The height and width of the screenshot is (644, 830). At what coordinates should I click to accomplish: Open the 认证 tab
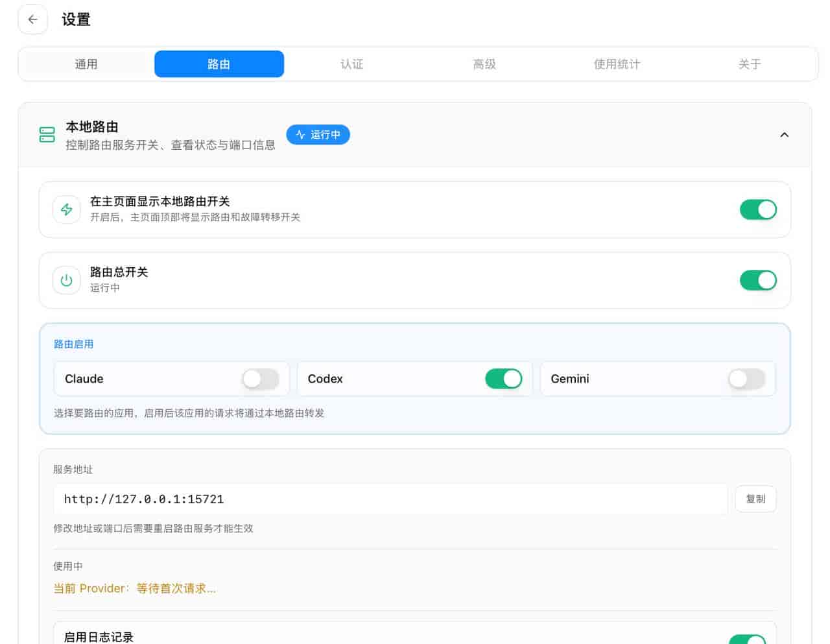pos(352,64)
